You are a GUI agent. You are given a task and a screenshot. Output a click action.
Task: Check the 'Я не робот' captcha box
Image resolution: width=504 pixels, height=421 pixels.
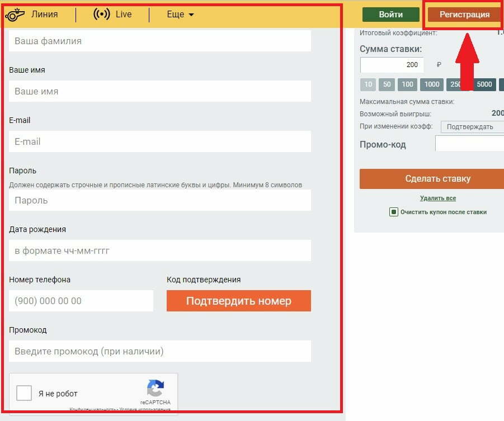(24, 393)
